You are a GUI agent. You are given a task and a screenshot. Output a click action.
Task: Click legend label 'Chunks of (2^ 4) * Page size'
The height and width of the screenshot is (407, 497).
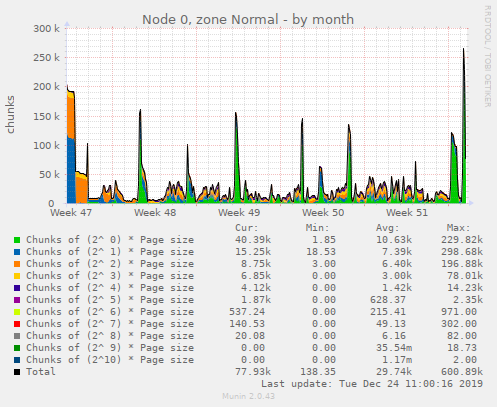click(x=110, y=288)
